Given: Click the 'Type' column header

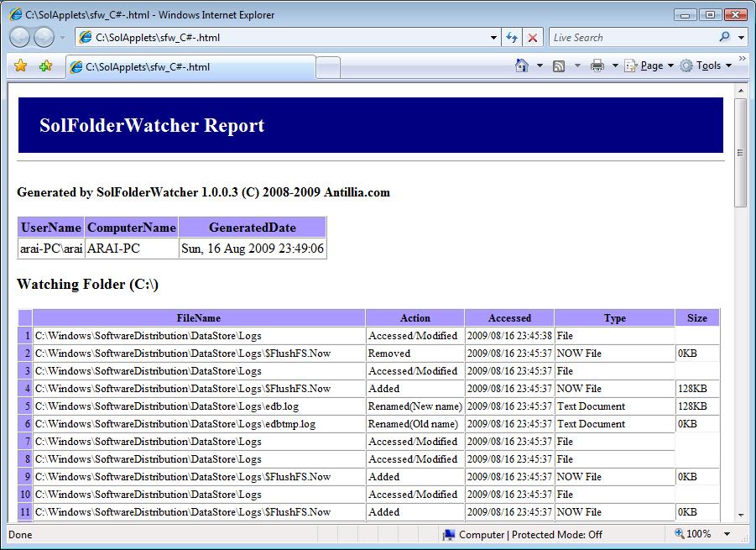Looking at the screenshot, I should 615,318.
